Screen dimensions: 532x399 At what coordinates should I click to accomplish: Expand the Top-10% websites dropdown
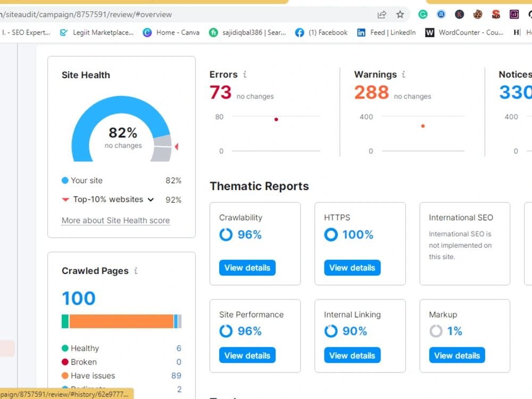[151, 199]
